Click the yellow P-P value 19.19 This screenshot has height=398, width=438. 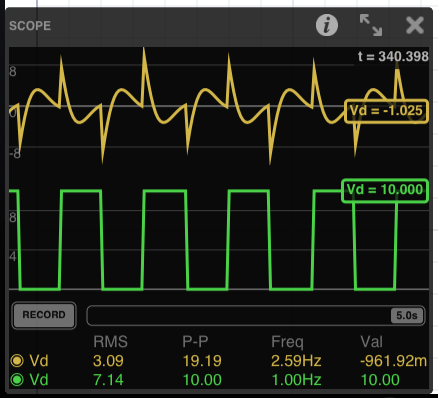(202, 361)
